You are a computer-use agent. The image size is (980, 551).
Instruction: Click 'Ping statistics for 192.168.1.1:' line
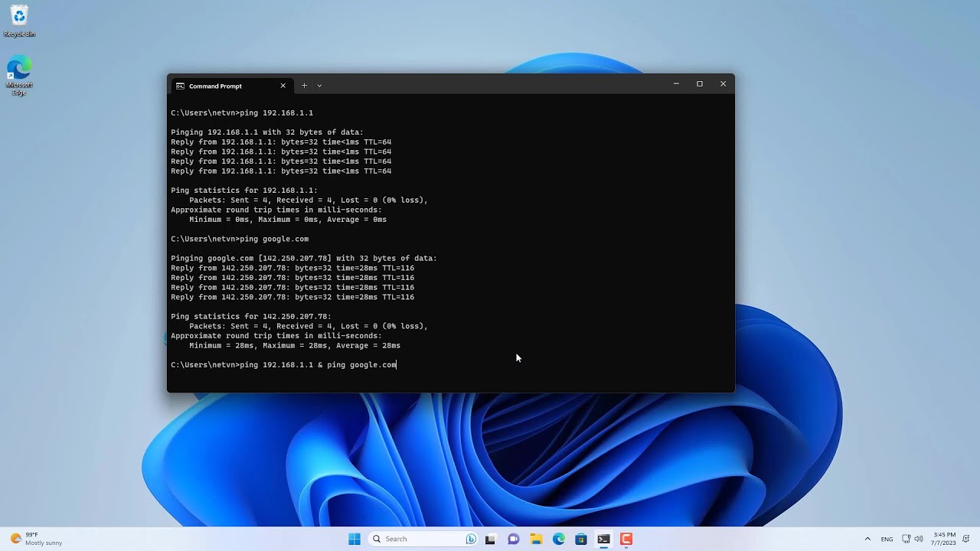(244, 191)
